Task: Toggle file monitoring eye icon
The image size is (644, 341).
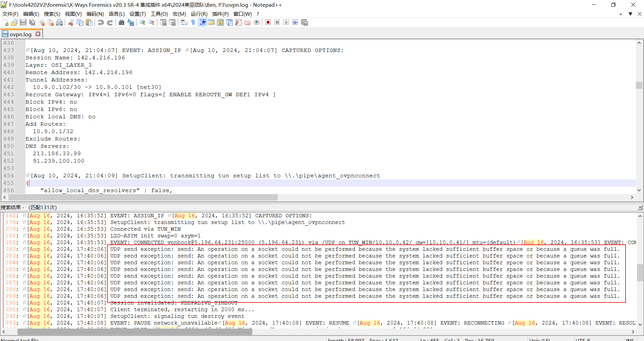Action: [257, 22]
